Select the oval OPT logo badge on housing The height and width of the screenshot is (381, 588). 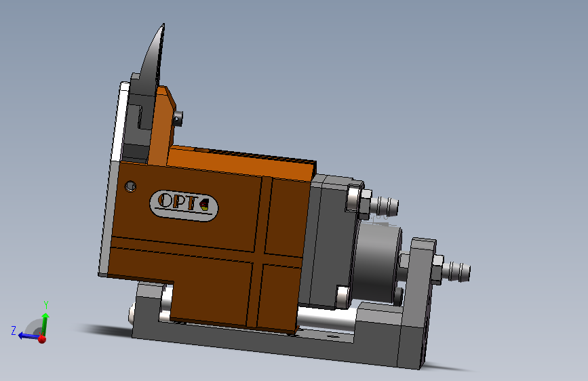184,205
